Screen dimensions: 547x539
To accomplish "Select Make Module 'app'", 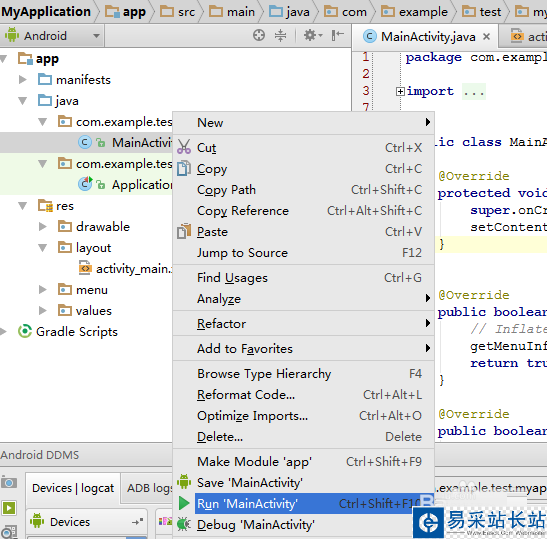I will (x=304, y=462).
